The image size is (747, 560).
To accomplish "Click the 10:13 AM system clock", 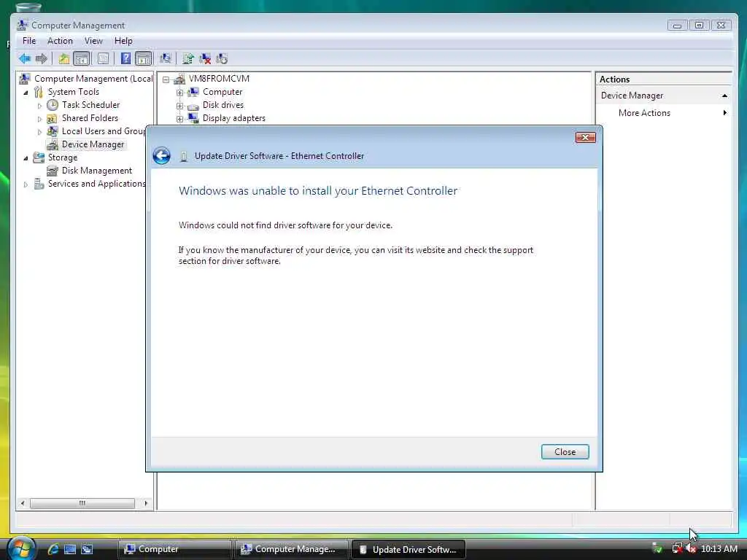I will click(719, 549).
